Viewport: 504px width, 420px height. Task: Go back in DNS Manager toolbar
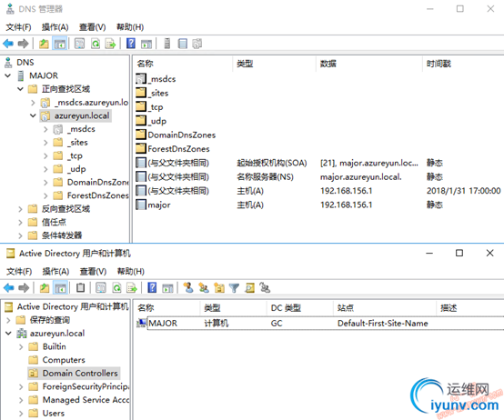8,44
